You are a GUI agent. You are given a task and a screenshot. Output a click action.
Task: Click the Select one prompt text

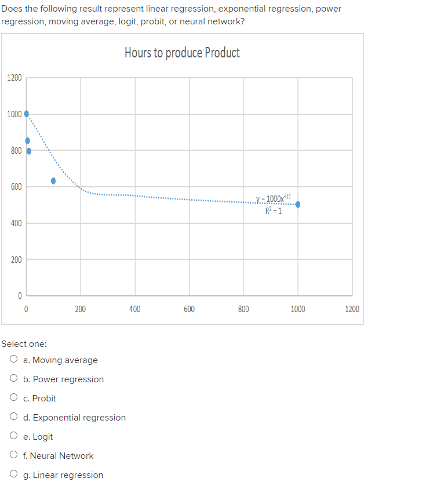(23, 343)
